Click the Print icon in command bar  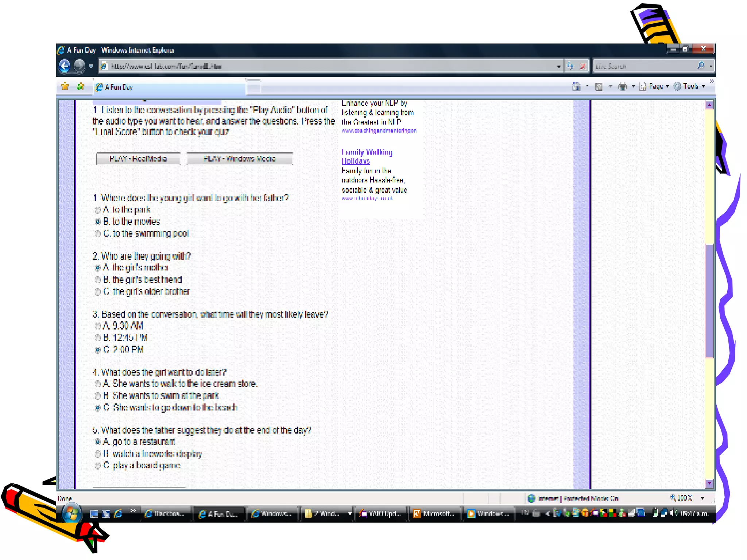click(623, 86)
